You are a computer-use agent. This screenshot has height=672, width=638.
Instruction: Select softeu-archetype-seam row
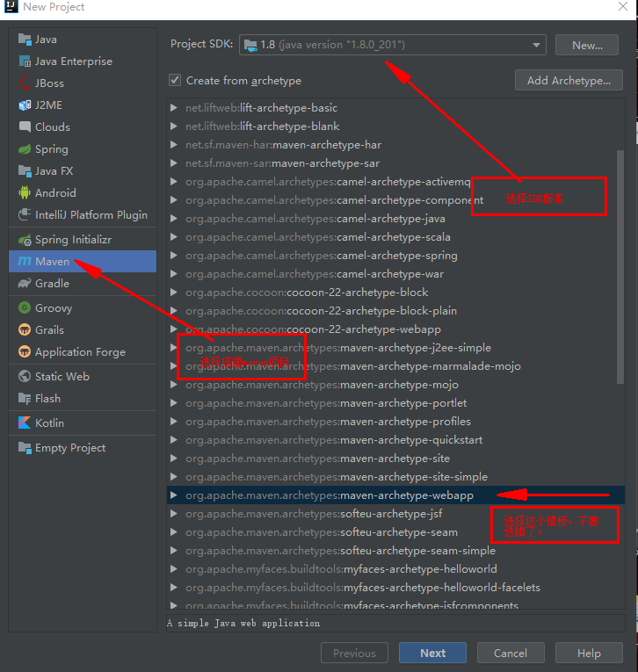click(x=395, y=531)
